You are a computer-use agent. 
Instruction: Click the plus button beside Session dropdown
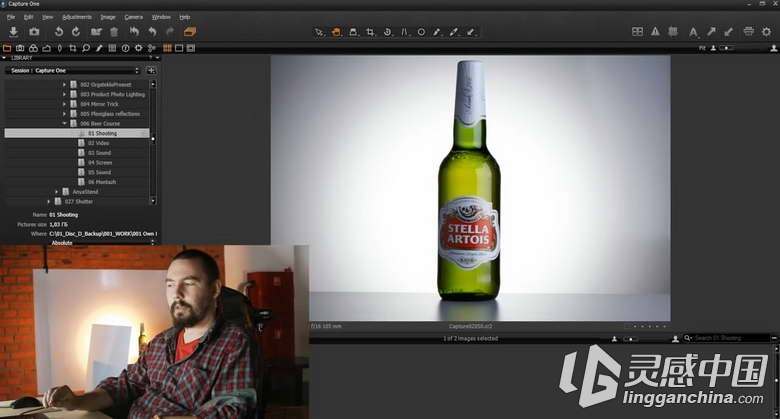151,71
